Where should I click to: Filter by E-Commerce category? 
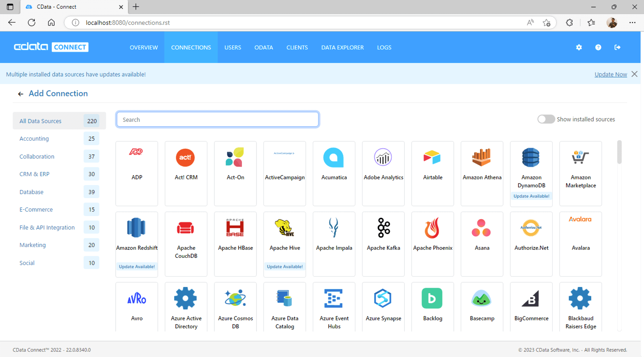tap(59, 209)
